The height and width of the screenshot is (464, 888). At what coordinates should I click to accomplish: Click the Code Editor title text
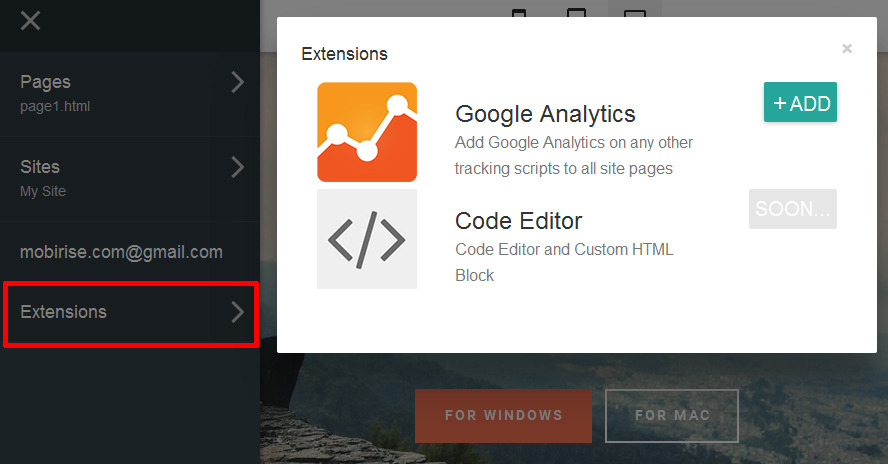(x=518, y=221)
